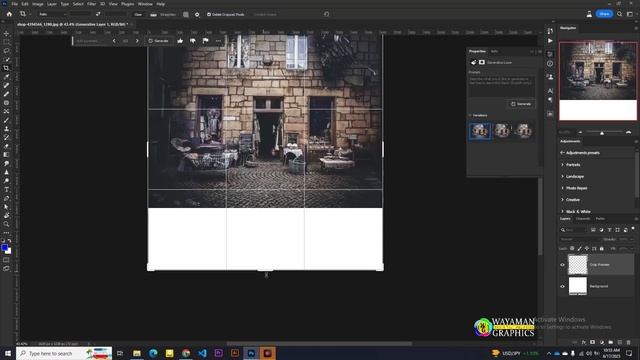
Task: Open crop settings gear icon
Action: click(197, 14)
